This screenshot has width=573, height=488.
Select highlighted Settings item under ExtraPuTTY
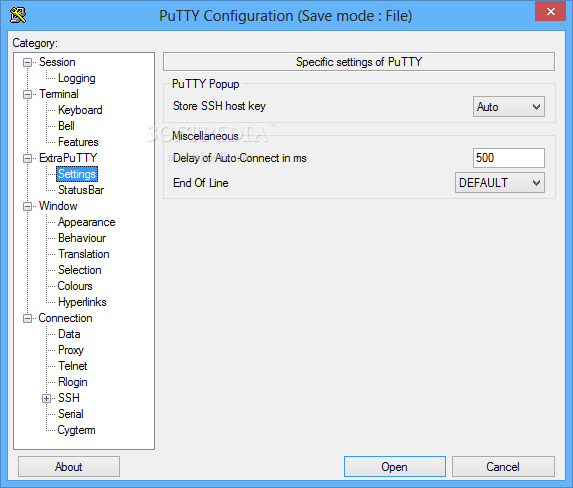tap(77, 174)
